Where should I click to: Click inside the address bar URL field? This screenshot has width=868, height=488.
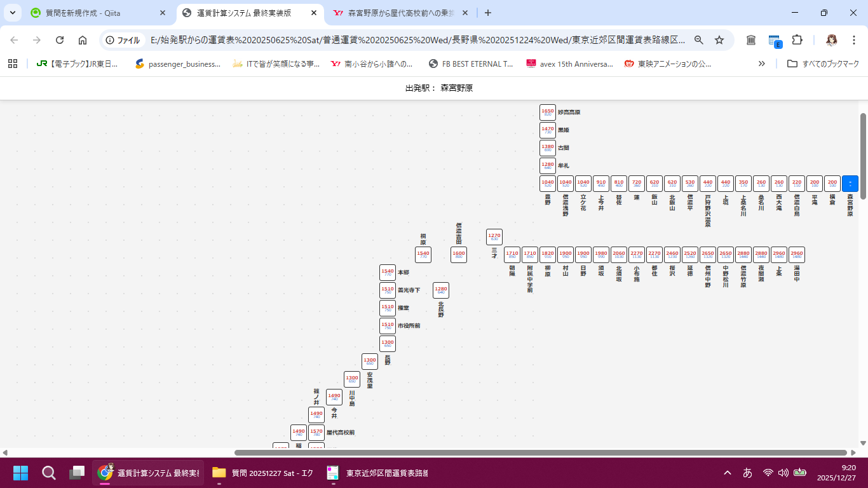[x=381, y=39]
